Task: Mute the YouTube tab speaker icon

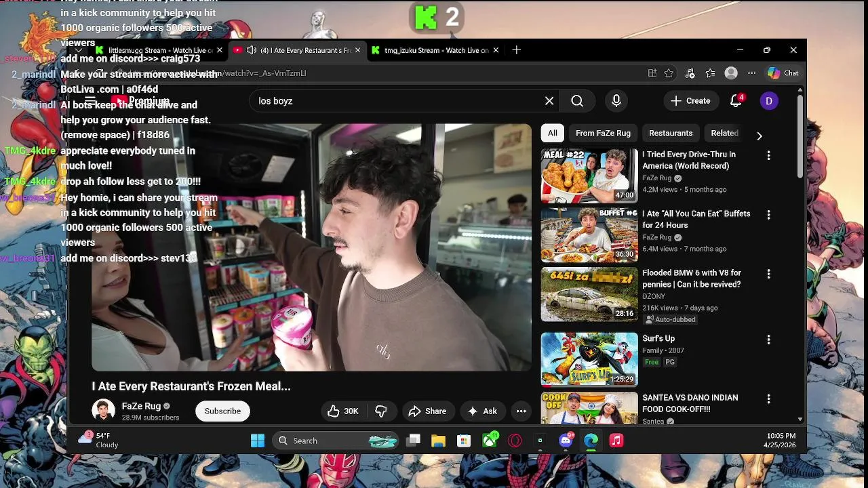Action: point(251,50)
